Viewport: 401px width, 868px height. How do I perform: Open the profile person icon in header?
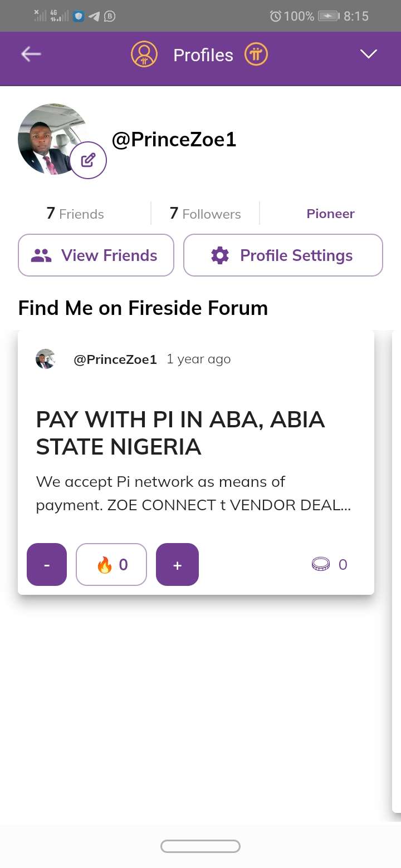tap(144, 55)
